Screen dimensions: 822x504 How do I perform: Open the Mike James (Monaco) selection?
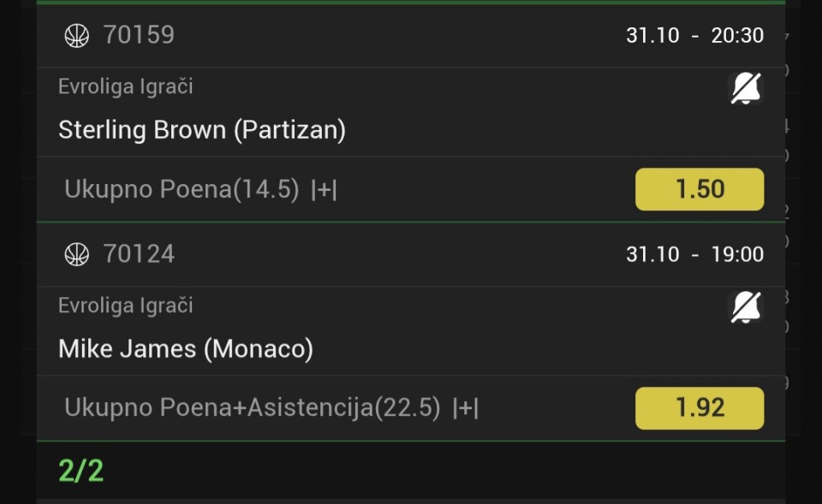point(186,349)
